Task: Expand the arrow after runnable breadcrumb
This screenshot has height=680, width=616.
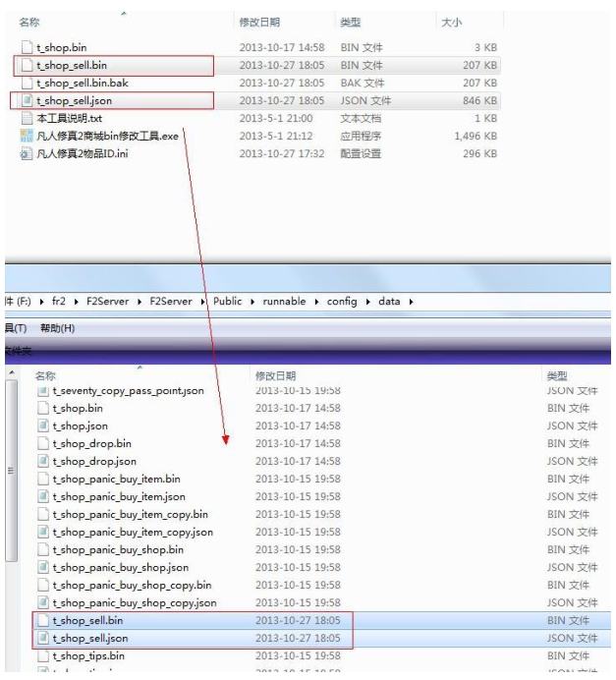Action: (x=316, y=302)
